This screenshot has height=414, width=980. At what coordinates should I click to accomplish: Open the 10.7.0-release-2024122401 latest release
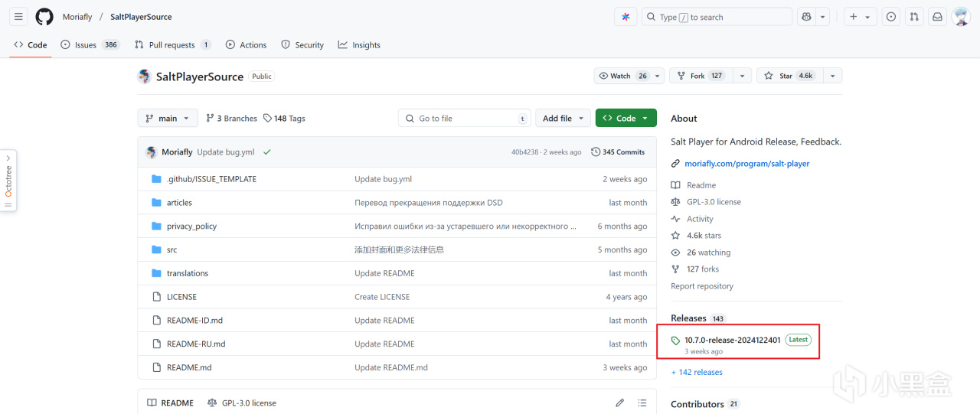pyautogui.click(x=732, y=340)
